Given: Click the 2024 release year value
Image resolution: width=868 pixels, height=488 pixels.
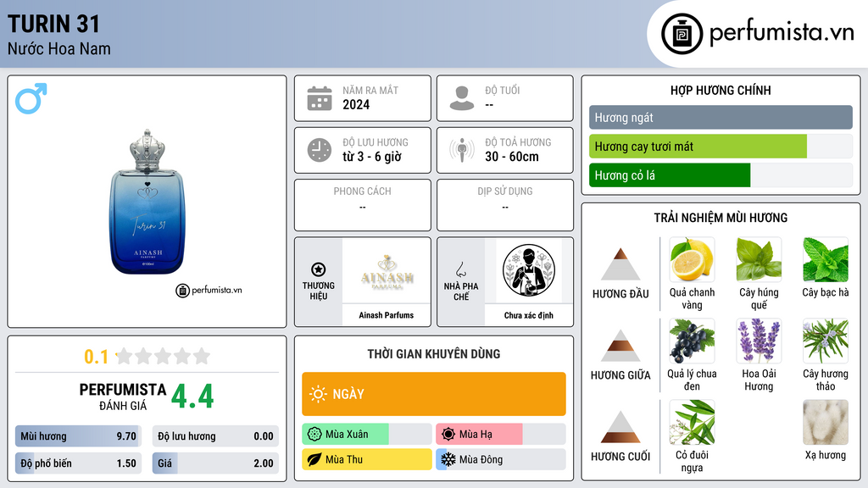Looking at the screenshot, I should pyautogui.click(x=356, y=104).
